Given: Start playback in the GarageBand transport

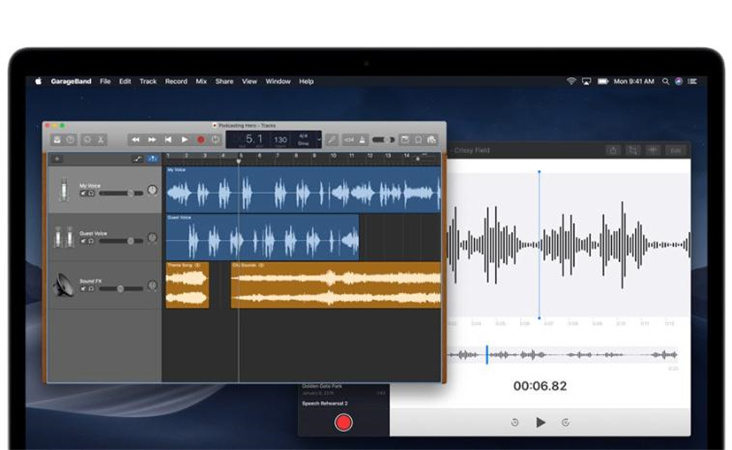Looking at the screenshot, I should [x=184, y=140].
